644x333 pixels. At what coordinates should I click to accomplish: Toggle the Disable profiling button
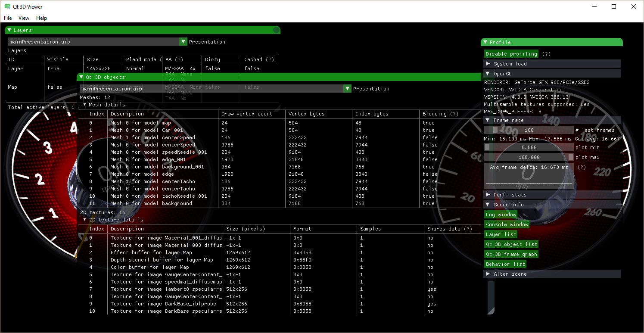[x=511, y=54]
